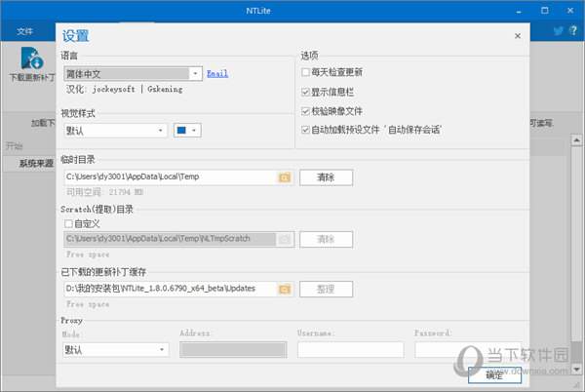Click the proxy Username input field
This screenshot has width=585, height=392.
click(x=351, y=350)
